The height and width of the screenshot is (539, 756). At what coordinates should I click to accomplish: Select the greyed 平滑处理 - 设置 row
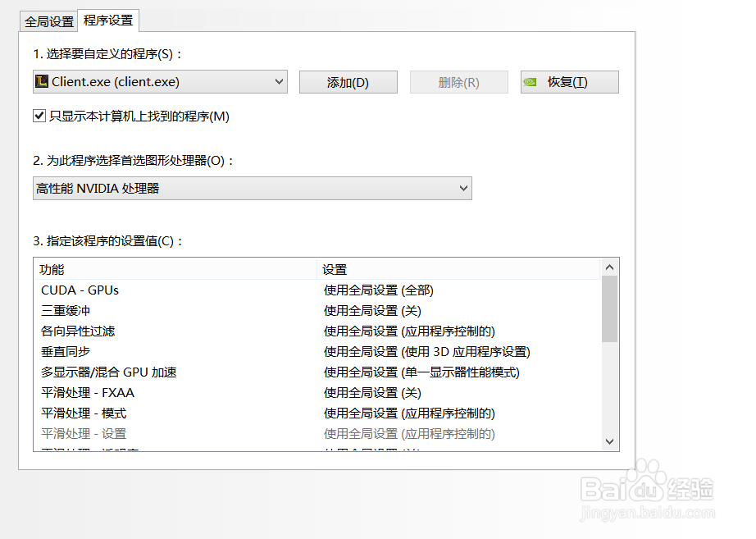point(317,434)
